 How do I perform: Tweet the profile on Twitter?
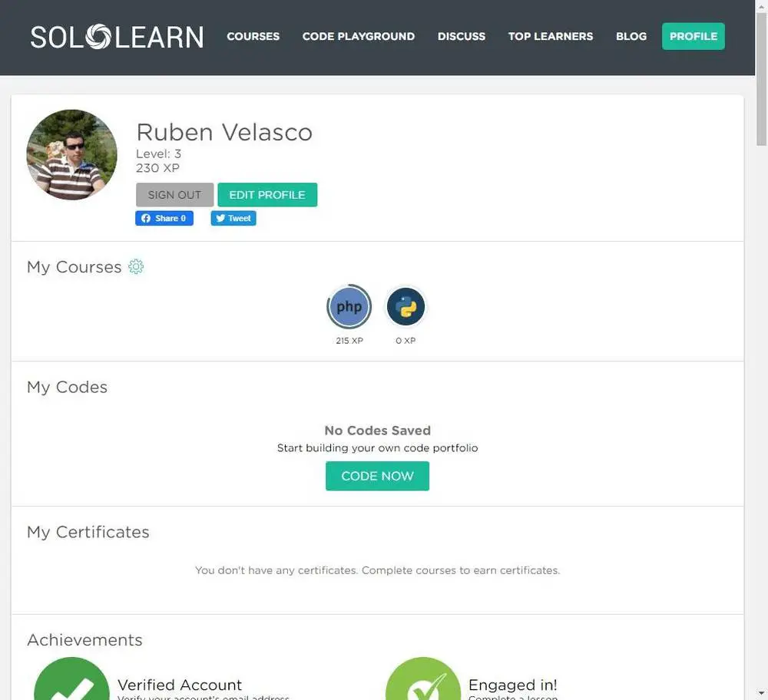pos(233,218)
